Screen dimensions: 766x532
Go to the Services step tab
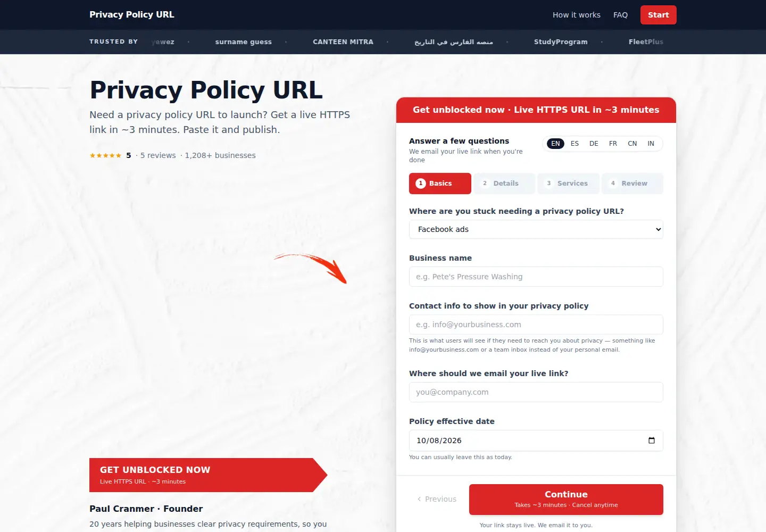[x=568, y=184]
